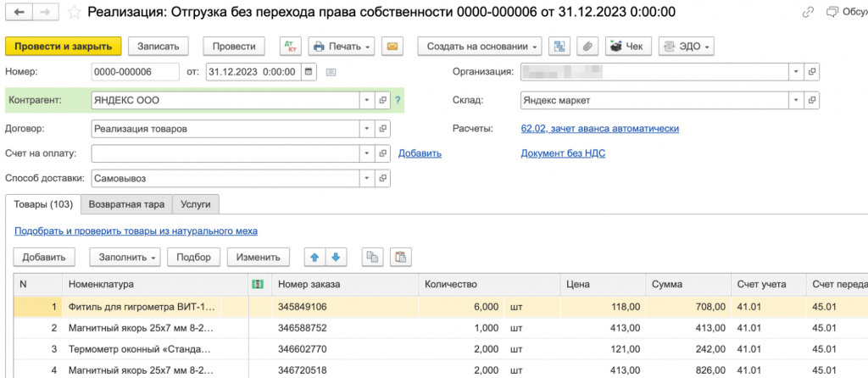This screenshot has width=868, height=378.
Task: Open Контрагент record via open icon
Action: pos(382,101)
